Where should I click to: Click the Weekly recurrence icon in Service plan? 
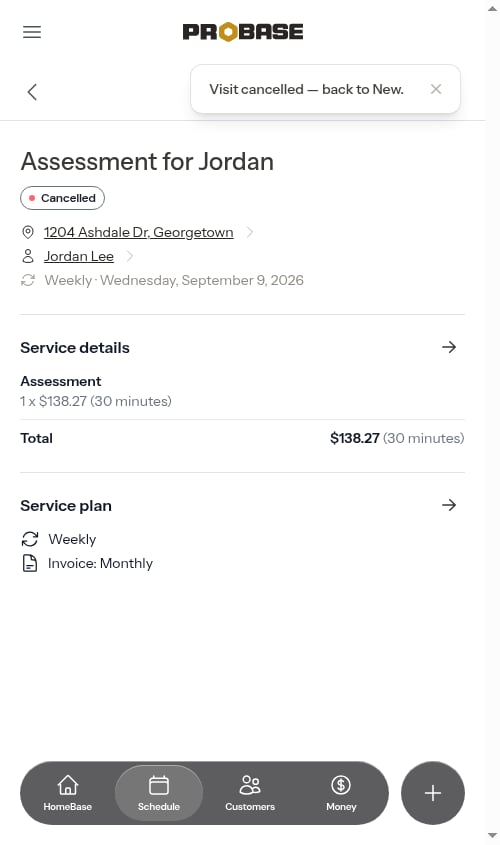[30, 539]
